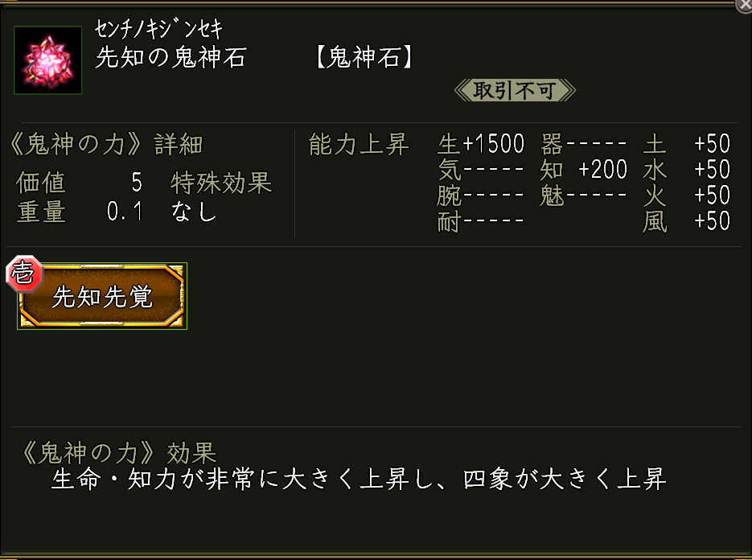
Task: Click the 特殊効果 label
Action: (221, 183)
